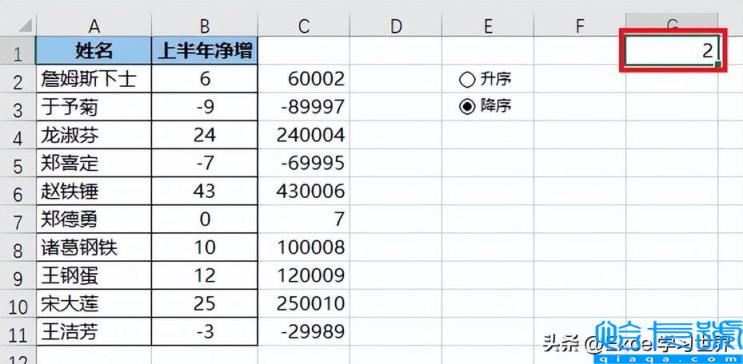The image size is (743, 364).
Task: Click header cell 上半年净增
Action: click(x=205, y=50)
